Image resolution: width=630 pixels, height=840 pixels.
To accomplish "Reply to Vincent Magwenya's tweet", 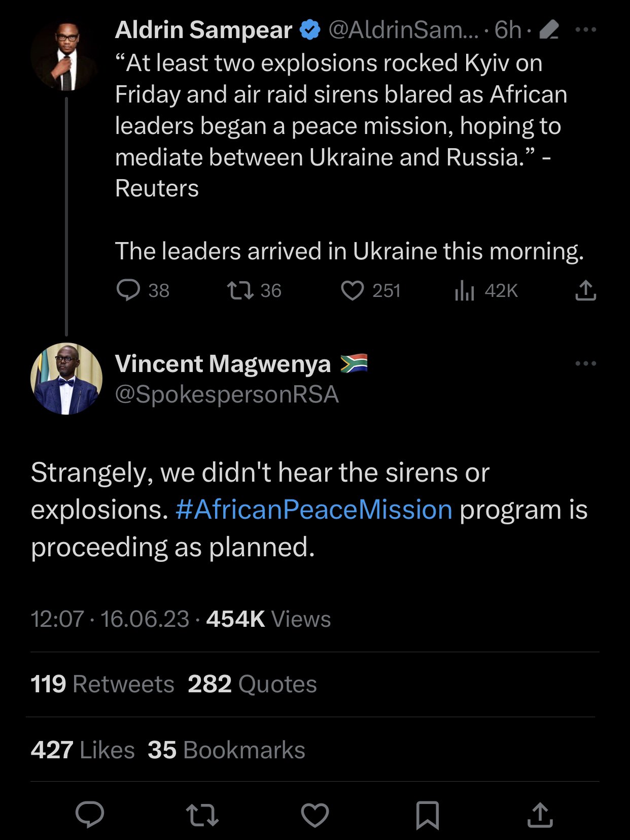I will [90, 814].
